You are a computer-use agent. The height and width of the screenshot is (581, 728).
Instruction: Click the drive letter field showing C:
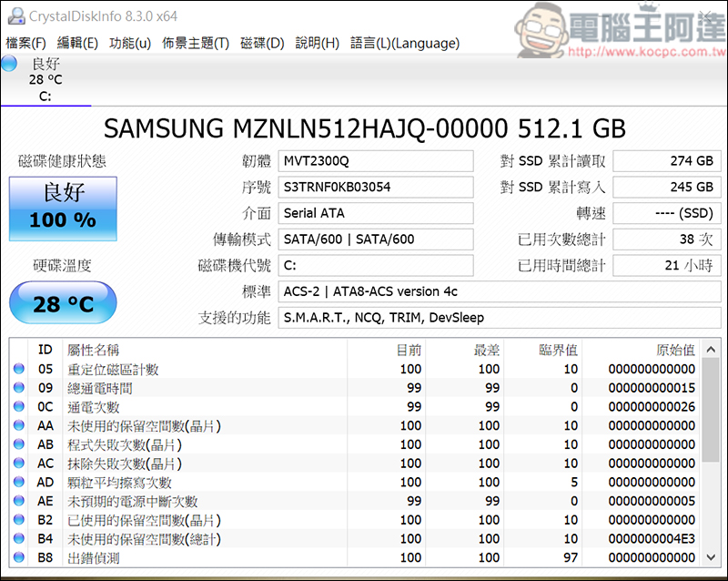(x=376, y=265)
